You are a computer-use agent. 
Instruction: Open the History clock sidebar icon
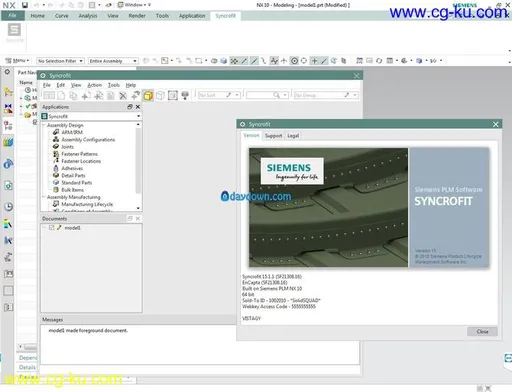pyautogui.click(x=8, y=207)
